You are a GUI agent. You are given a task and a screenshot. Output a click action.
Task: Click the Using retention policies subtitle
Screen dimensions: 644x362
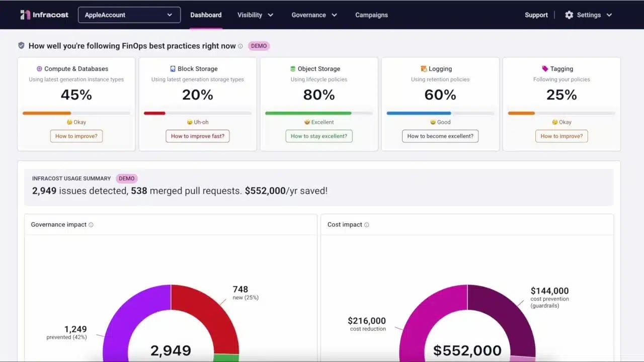440,79
